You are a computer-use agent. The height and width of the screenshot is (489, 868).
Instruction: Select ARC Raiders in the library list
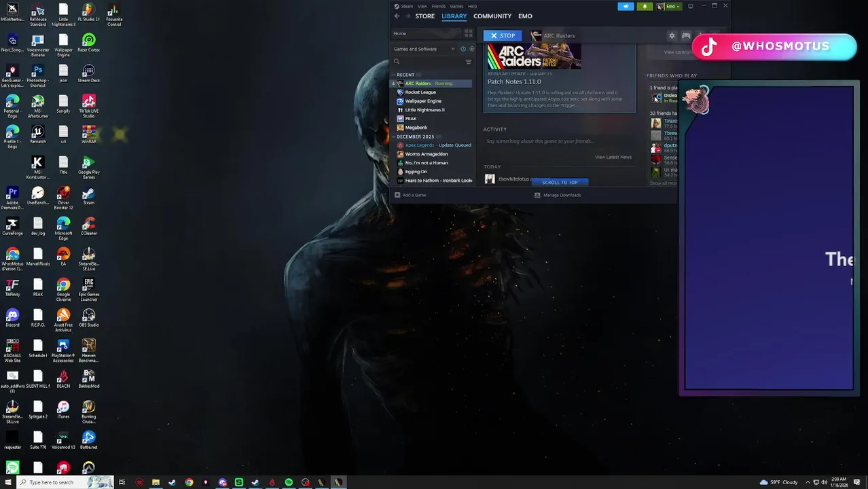431,84
